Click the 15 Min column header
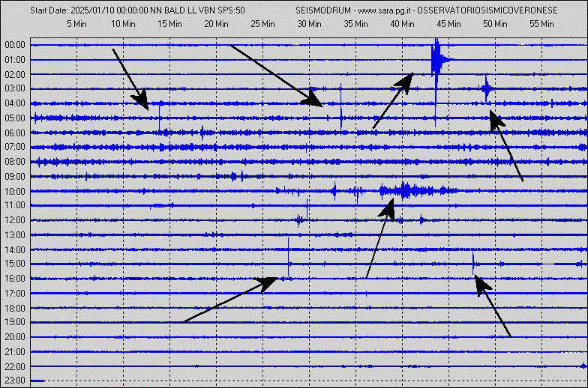Screen dimensions: 588x388 (169, 24)
